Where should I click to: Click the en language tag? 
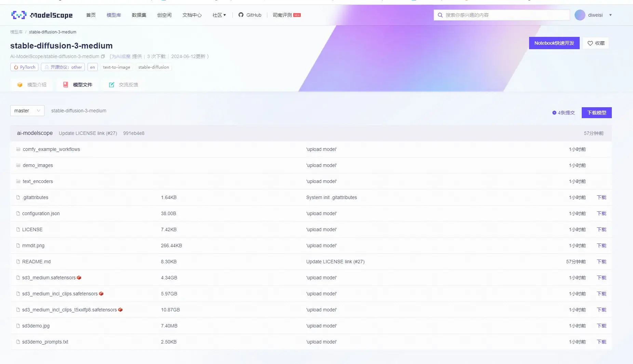pos(93,67)
